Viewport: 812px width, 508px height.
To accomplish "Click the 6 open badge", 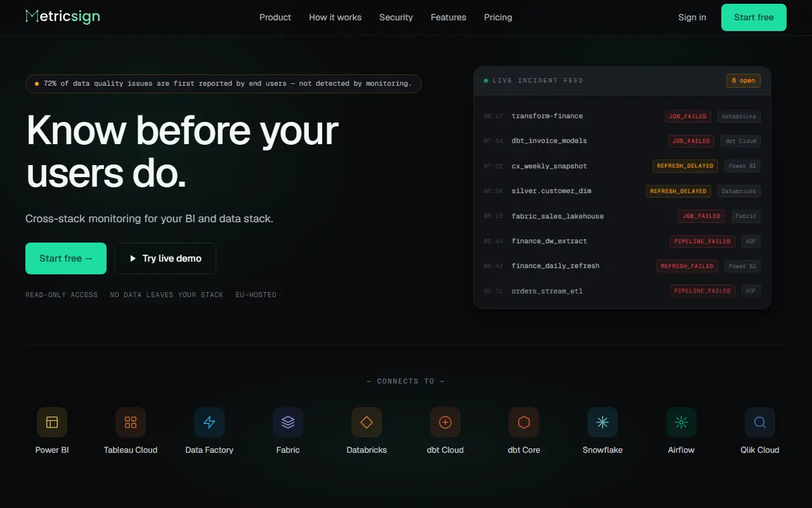I will [743, 81].
